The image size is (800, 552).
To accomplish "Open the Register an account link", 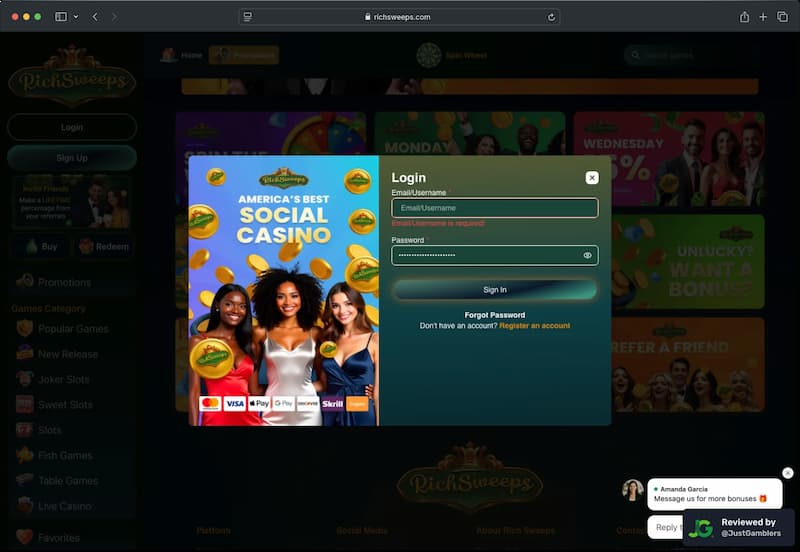I will (535, 325).
